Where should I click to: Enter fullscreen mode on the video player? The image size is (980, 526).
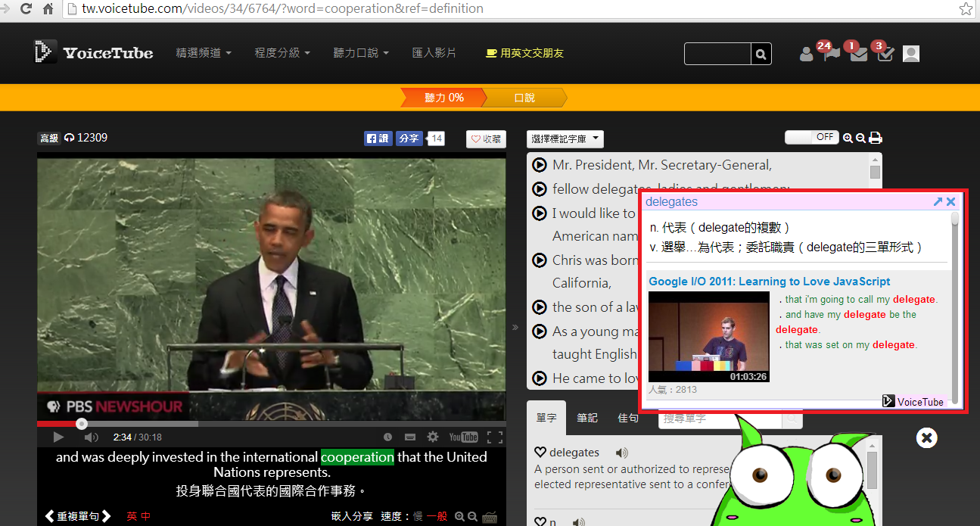(x=495, y=437)
